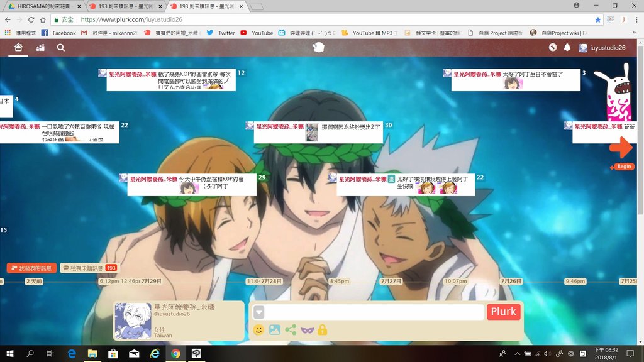Click 2 天前 timeline marker

pos(34,281)
